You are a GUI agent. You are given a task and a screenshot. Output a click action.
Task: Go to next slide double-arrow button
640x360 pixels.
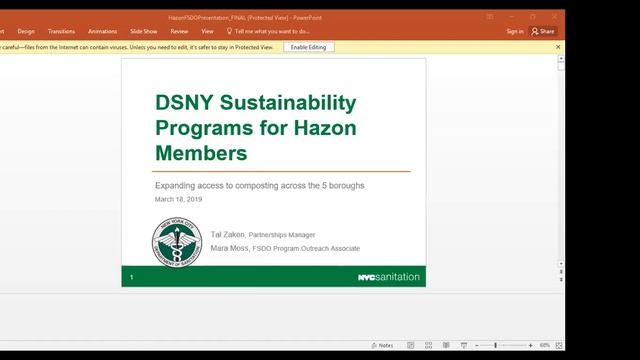[561, 280]
